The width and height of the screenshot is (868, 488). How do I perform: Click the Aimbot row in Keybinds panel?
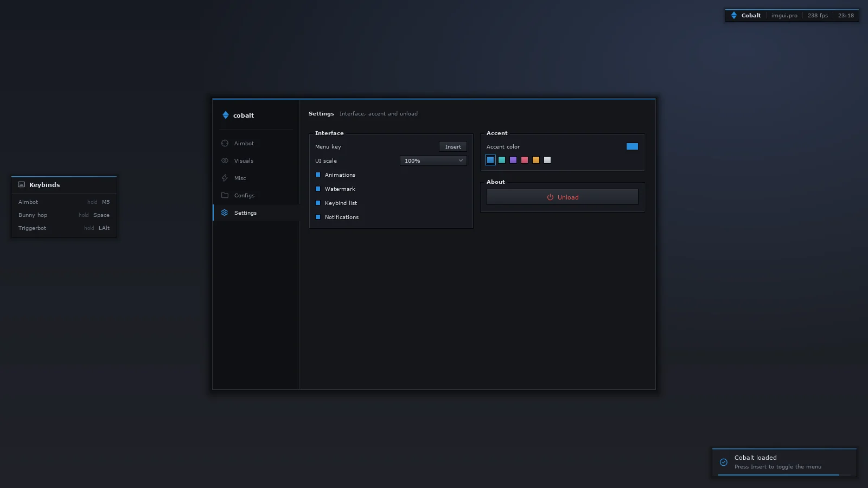[64, 202]
